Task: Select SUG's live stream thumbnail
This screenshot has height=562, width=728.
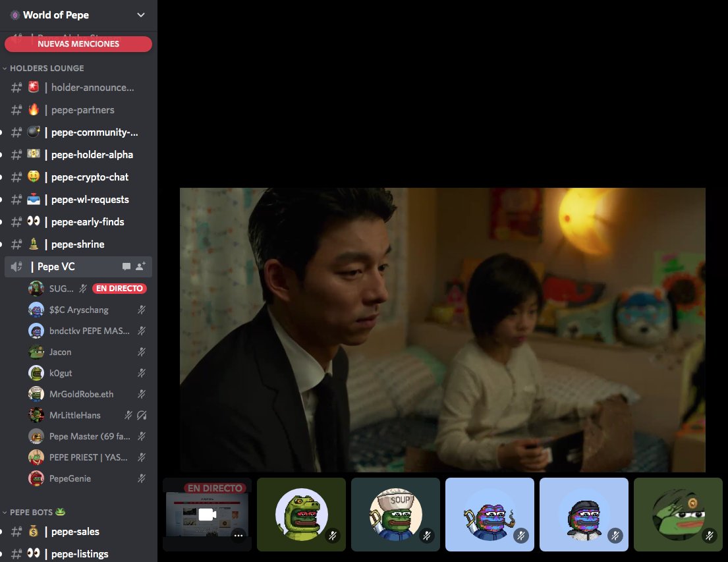Action: coord(207,515)
